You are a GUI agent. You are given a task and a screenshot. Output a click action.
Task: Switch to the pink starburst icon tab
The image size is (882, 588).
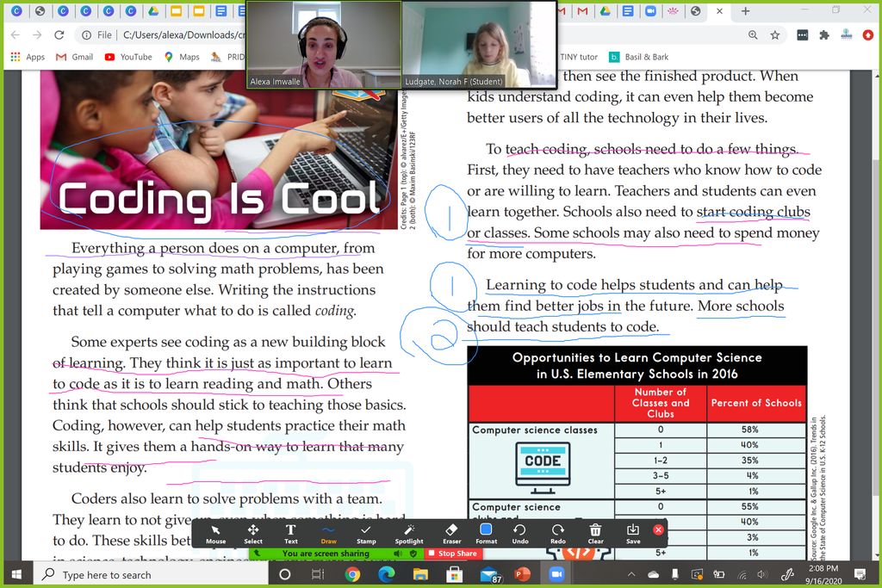pyautogui.click(x=673, y=10)
